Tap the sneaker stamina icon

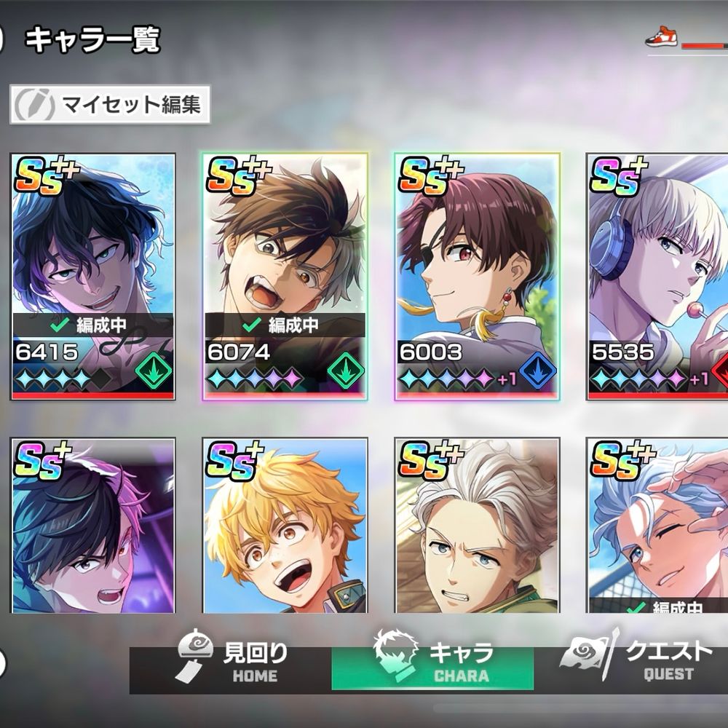[x=661, y=37]
